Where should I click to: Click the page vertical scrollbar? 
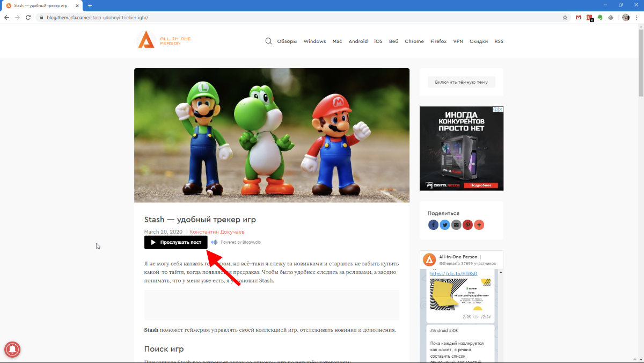641,62
